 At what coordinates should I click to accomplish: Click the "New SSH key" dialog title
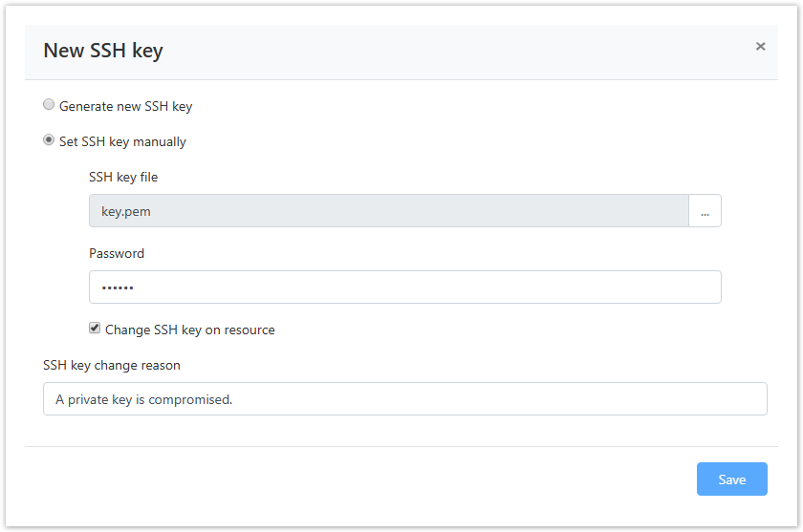coord(103,51)
